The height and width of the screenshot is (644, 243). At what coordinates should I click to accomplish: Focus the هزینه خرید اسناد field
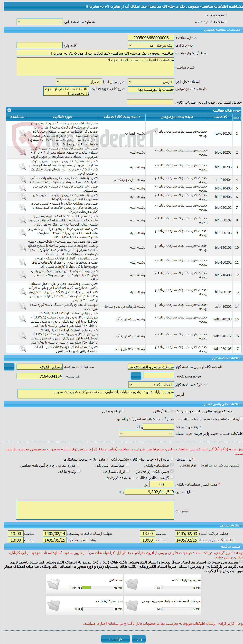(158, 427)
